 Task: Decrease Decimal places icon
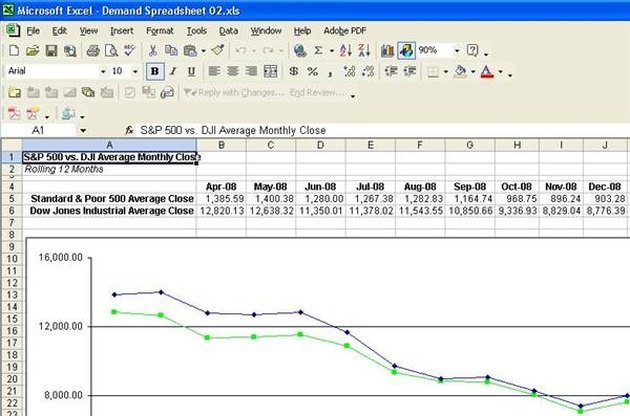[368, 72]
